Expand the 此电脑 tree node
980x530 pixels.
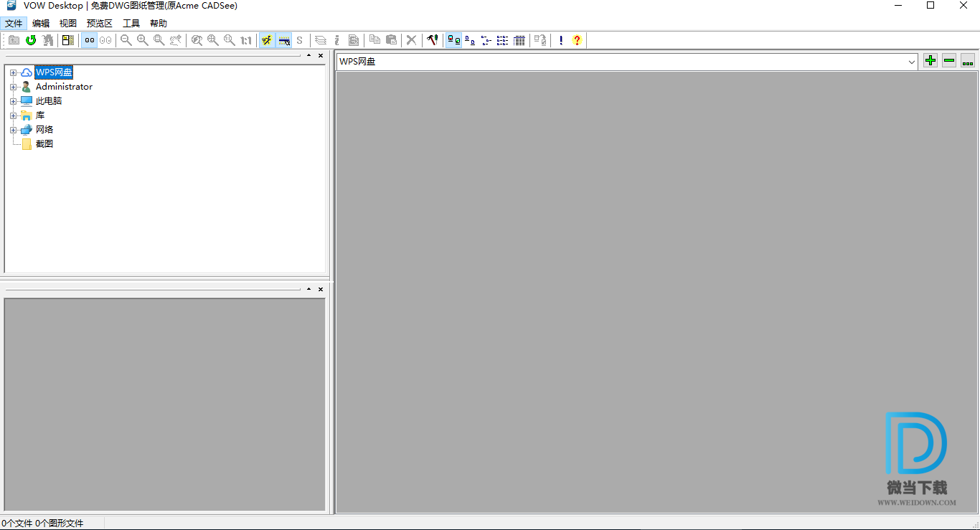[13, 101]
